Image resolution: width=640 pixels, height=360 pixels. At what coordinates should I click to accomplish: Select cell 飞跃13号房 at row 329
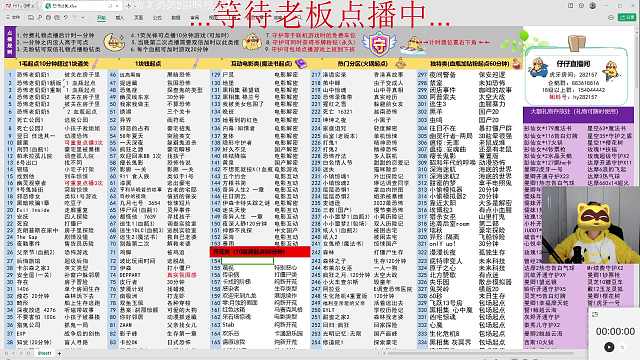click(445, 303)
